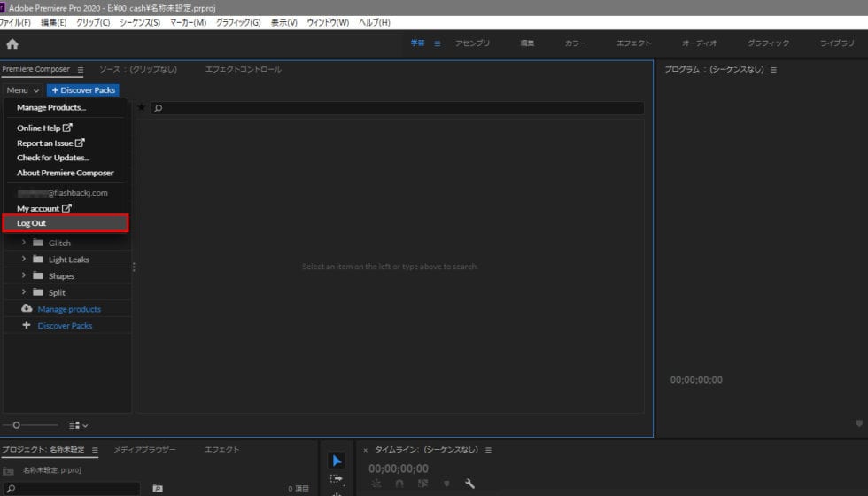Click the Glitch folder icon
Image resolution: width=868 pixels, height=496 pixels.
pos(38,243)
